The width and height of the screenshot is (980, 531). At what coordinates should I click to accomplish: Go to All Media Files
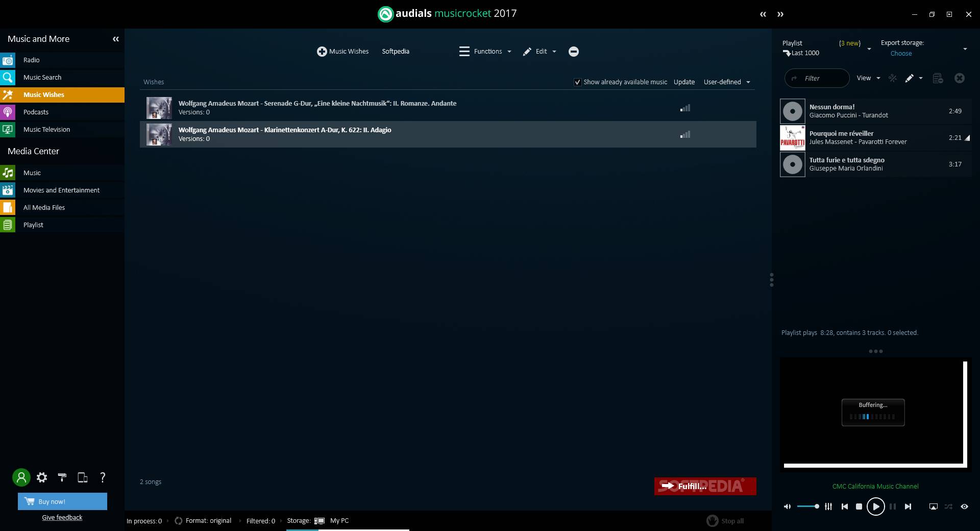pos(62,208)
